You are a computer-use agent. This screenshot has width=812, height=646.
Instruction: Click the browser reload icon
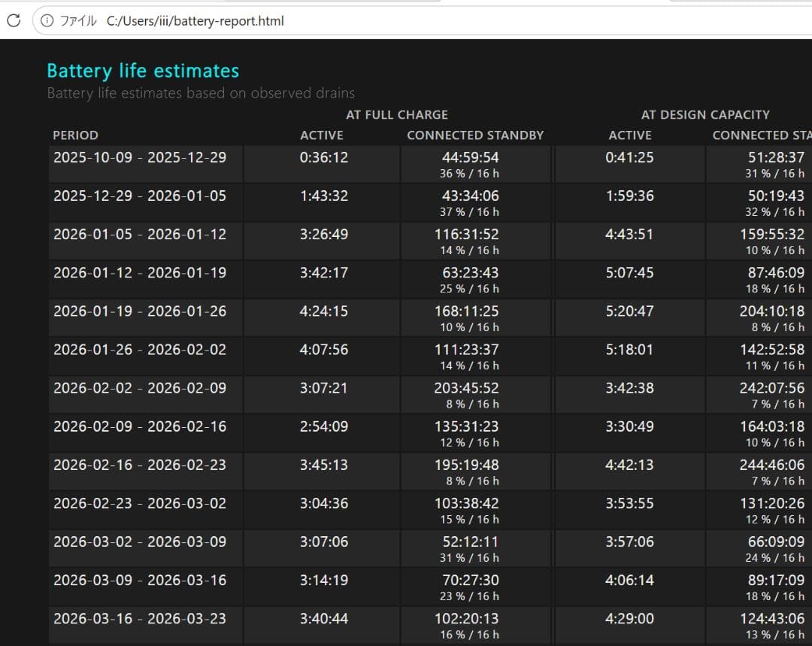(x=14, y=21)
